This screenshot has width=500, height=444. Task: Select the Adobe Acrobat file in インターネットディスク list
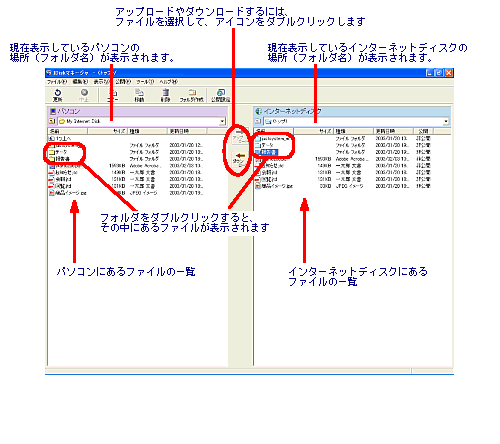point(271,159)
